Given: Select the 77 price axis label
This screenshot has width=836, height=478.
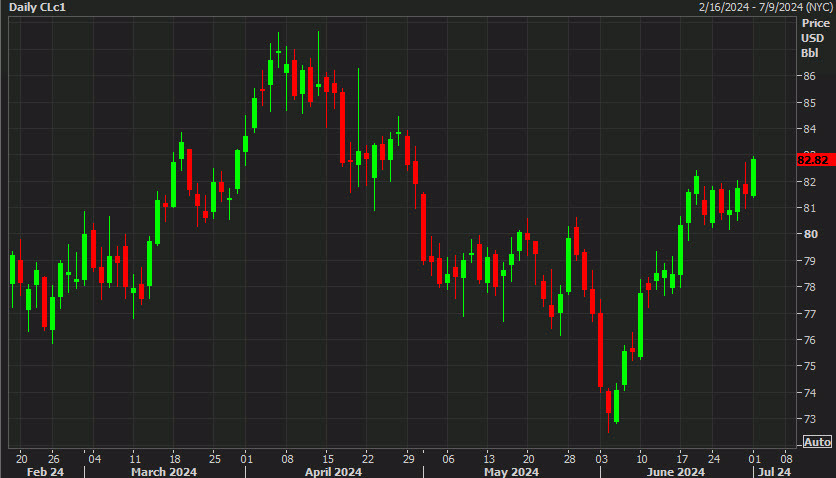Looking at the screenshot, I should 809,313.
